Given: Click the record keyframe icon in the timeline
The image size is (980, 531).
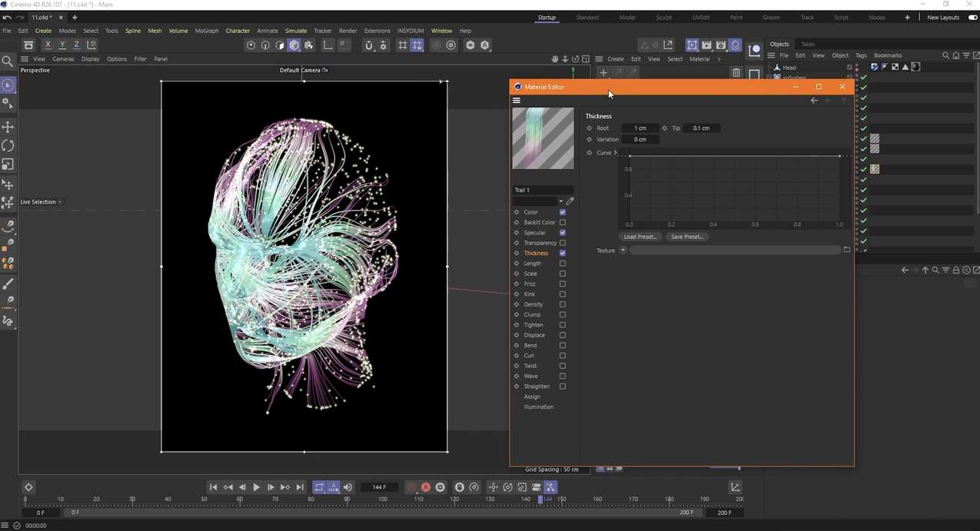Looking at the screenshot, I should 411,486.
